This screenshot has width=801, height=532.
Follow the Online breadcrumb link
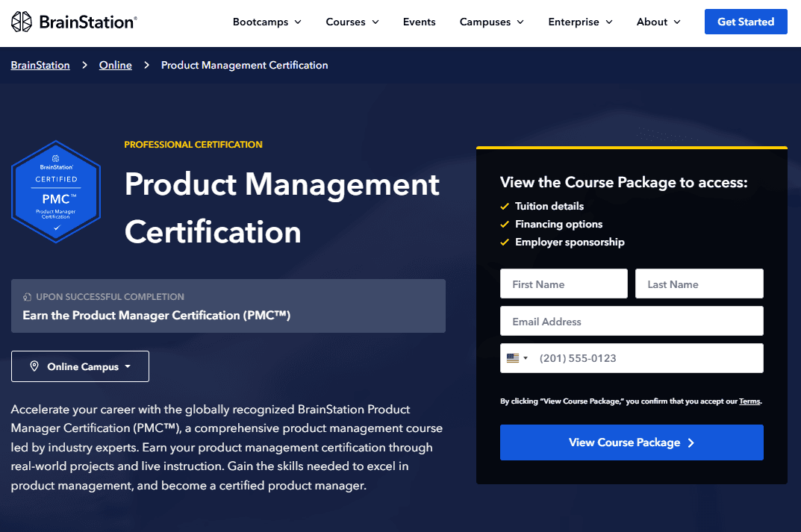[116, 66]
